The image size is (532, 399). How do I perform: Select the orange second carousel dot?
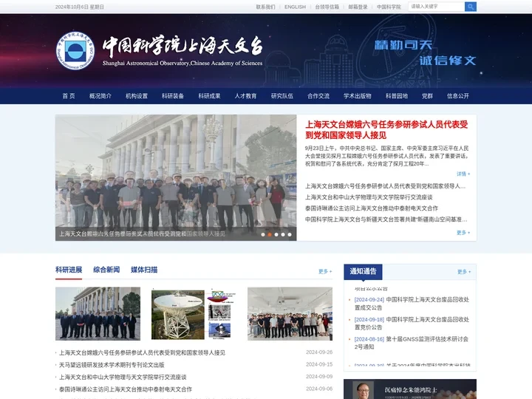(270, 234)
